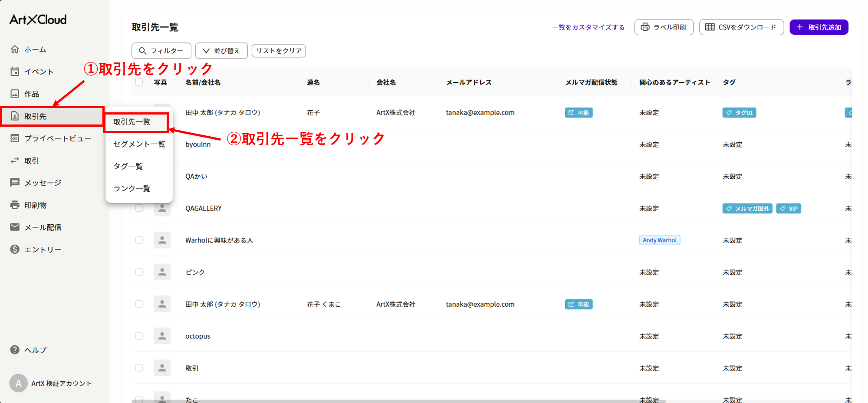Click the メールアドレス column header
The height and width of the screenshot is (403, 868).
pyautogui.click(x=469, y=82)
